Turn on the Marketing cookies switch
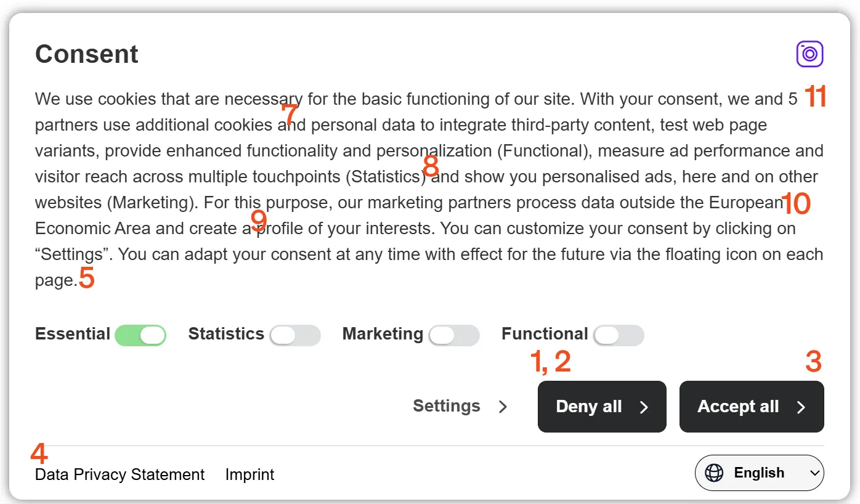 coord(454,335)
